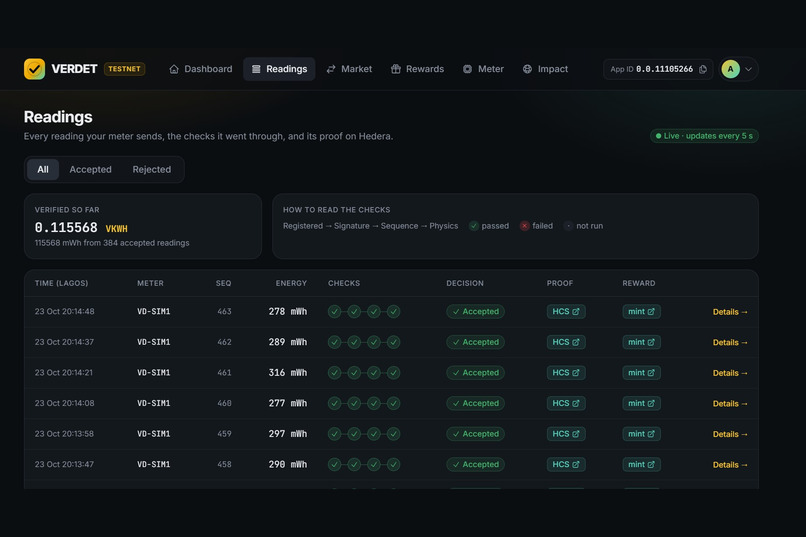View Details for the 20:14:48 reading
The width and height of the screenshot is (806, 537).
click(x=730, y=312)
